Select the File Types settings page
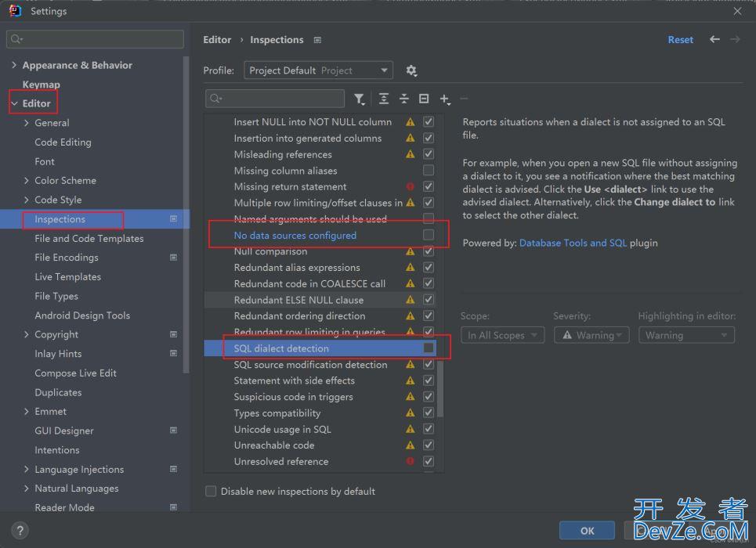Image resolution: width=756 pixels, height=548 pixels. [56, 296]
